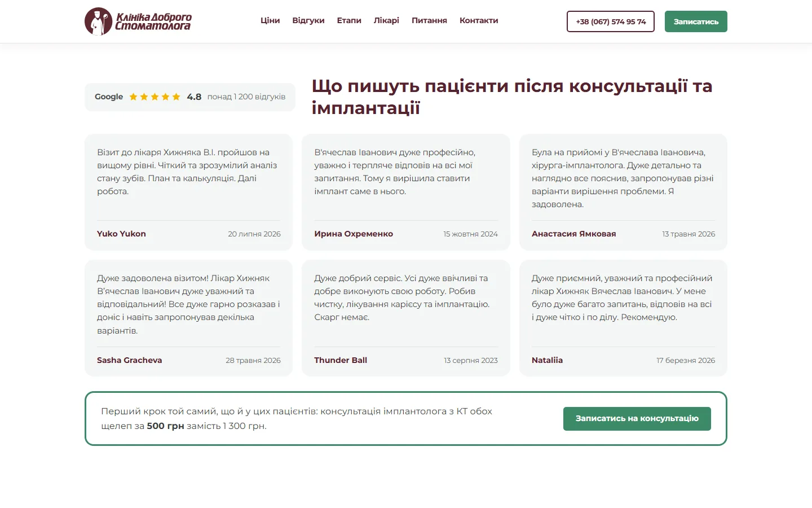Screen dimensions: 812x508
Task: Open the Етапи menu link
Action: [x=349, y=20]
